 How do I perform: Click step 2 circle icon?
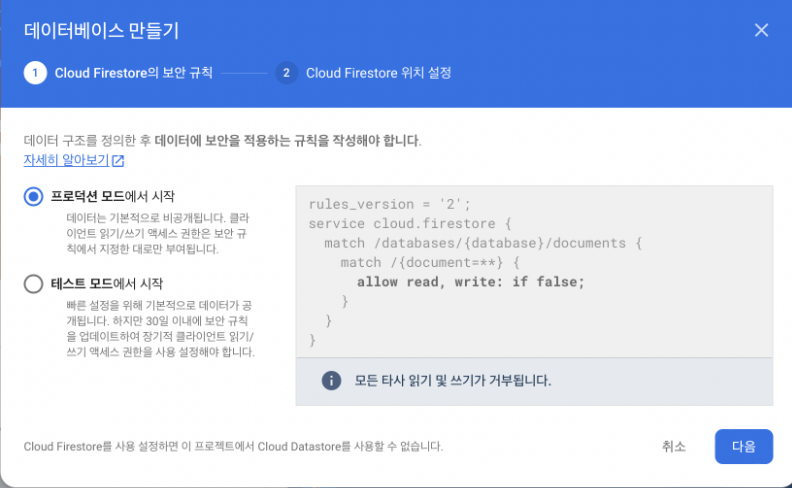coord(286,73)
